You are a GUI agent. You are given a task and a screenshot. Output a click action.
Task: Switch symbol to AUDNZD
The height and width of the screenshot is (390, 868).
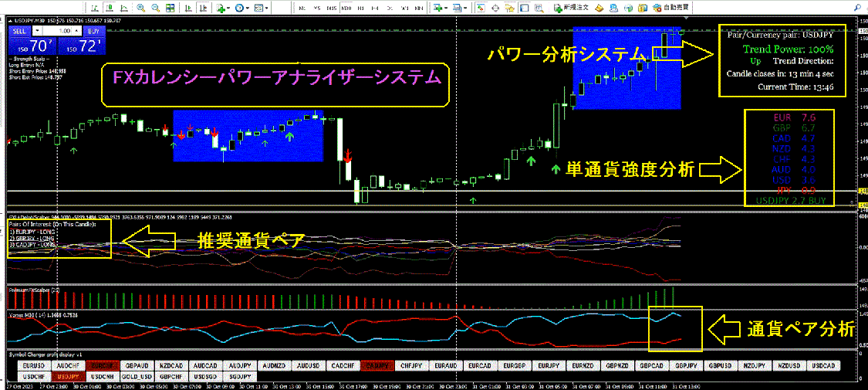pyautogui.click(x=273, y=365)
